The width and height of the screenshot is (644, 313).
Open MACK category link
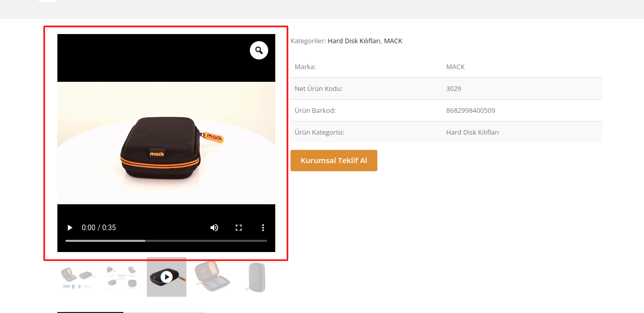[393, 41]
